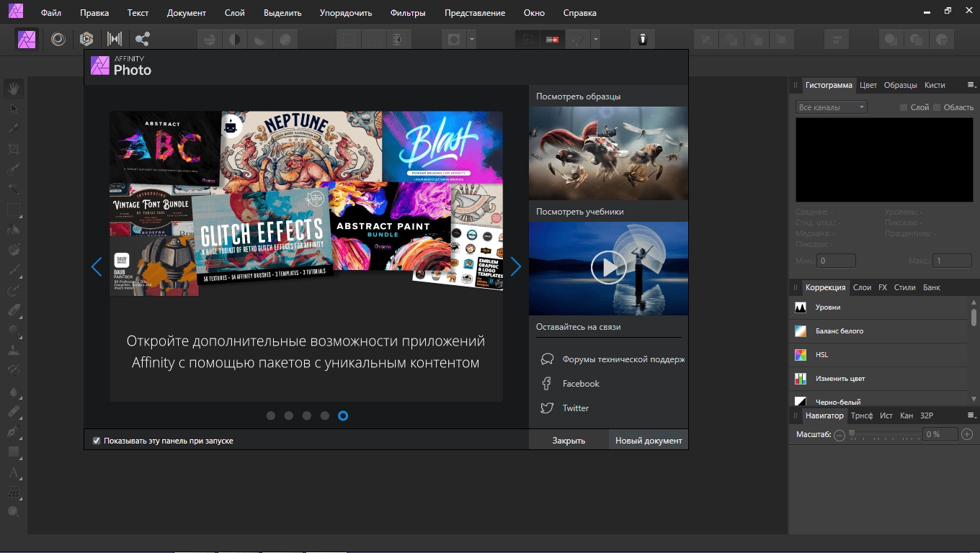Enable the 'Область' histogram checkbox

[x=937, y=107]
